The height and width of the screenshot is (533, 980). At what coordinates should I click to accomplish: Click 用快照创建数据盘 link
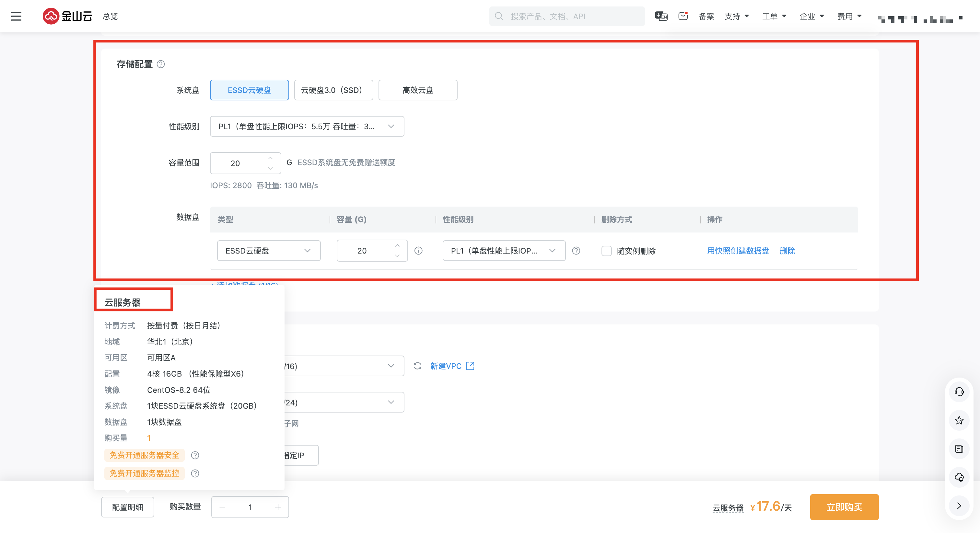[x=738, y=251]
